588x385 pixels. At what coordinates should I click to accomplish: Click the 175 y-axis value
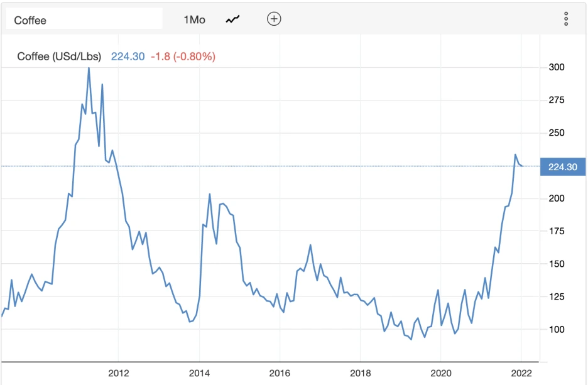(557, 231)
